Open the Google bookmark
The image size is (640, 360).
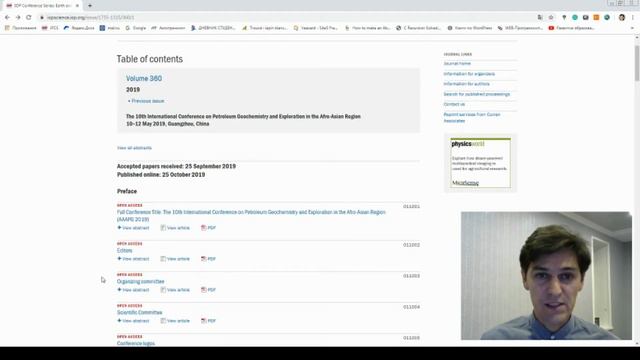click(x=135, y=28)
